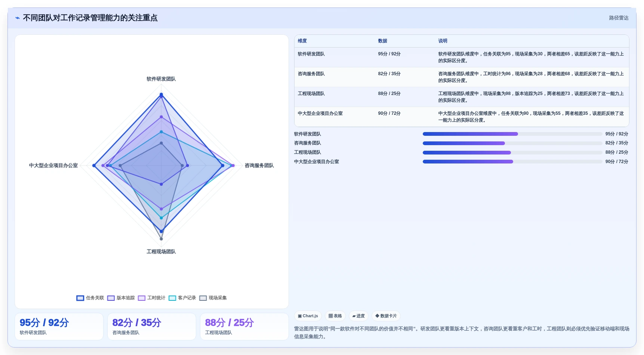The image size is (644, 355).
Task: Click the 软件研发团队 progress bar
Action: click(512, 134)
